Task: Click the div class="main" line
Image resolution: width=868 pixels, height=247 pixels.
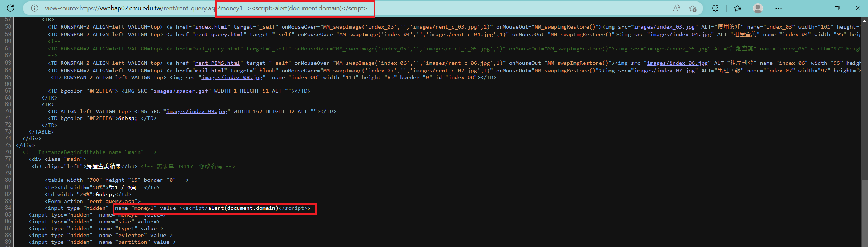Action: tap(57, 159)
